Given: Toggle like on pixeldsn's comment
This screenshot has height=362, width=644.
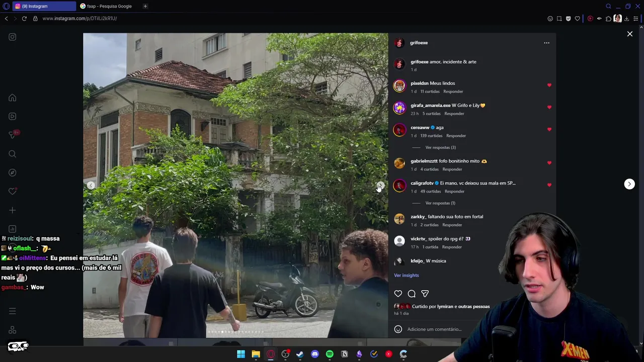Looking at the screenshot, I should pos(549,85).
